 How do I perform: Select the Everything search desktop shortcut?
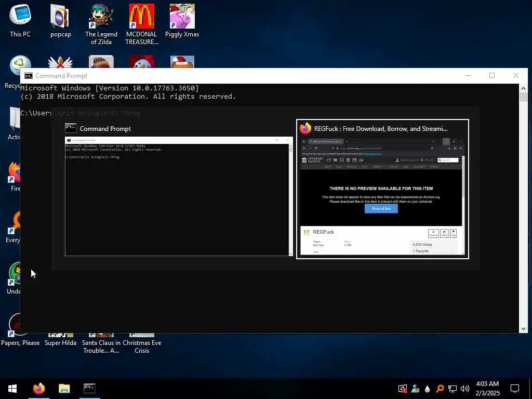(13, 228)
